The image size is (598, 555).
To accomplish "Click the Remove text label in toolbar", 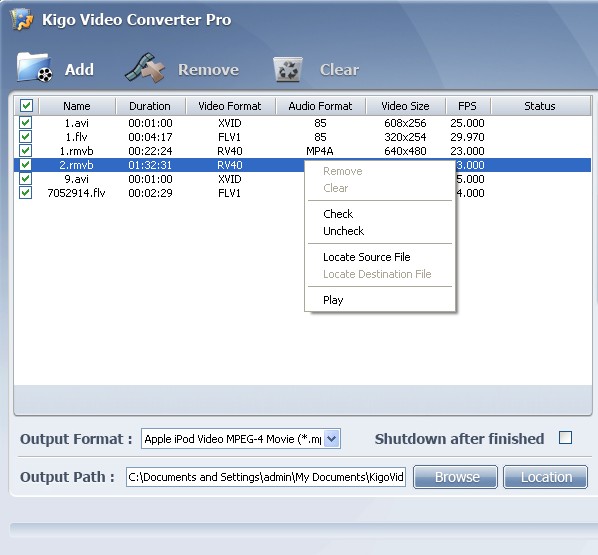I will pos(208,70).
